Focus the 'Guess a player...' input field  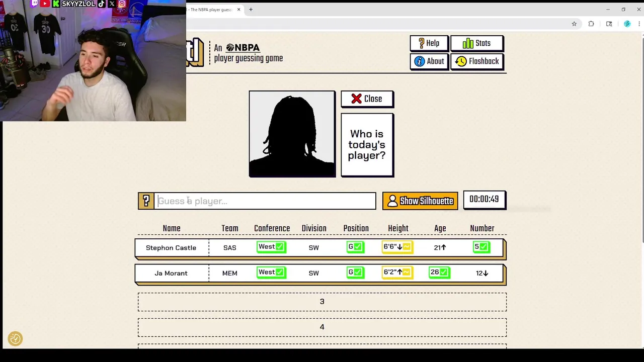pyautogui.click(x=266, y=201)
